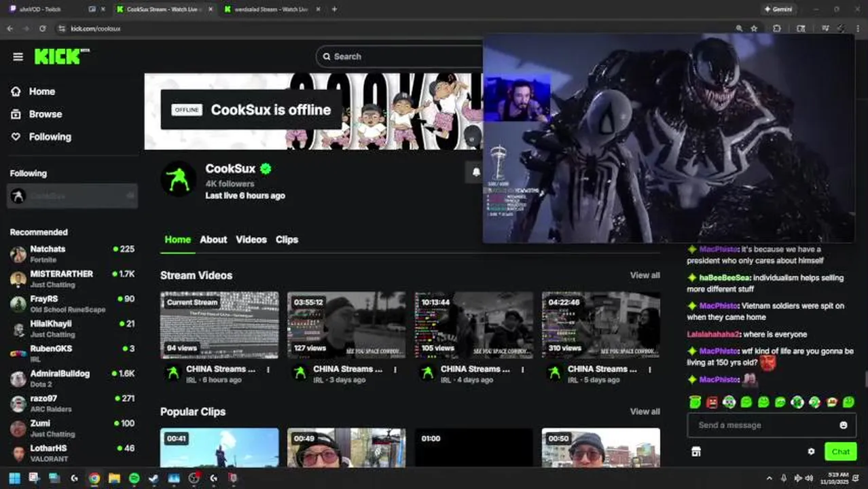The image size is (868, 489).
Task: Open AdmiralBulldog recommended channel
Action: point(73,378)
